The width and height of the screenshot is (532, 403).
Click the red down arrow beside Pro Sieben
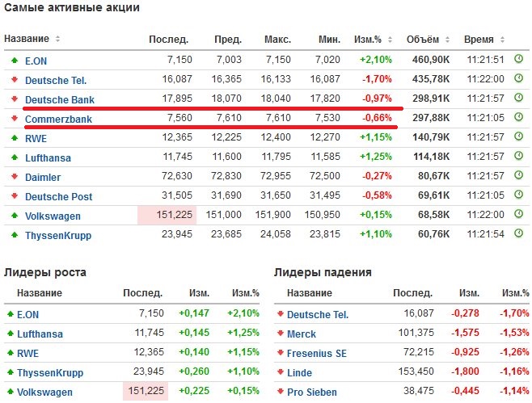point(281,393)
